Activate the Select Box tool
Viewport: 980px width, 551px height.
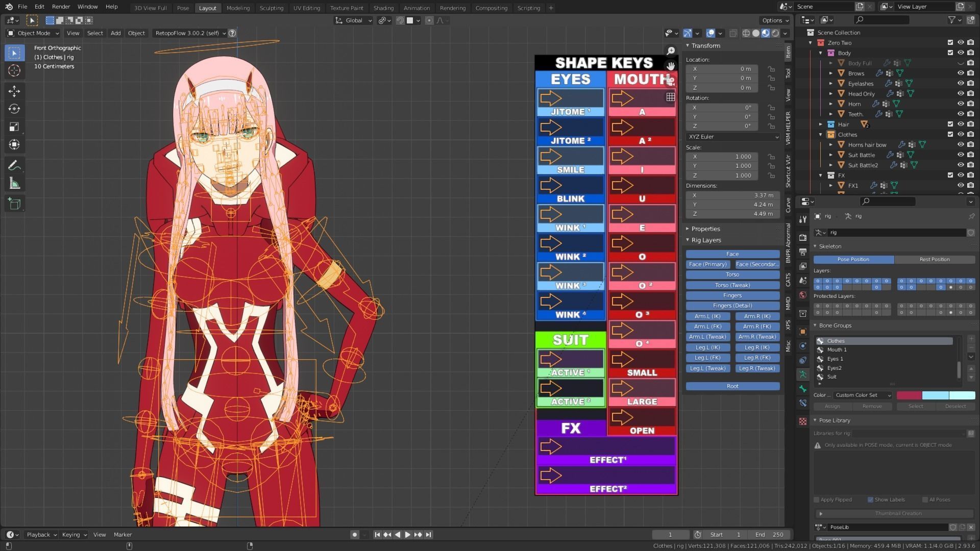[14, 53]
